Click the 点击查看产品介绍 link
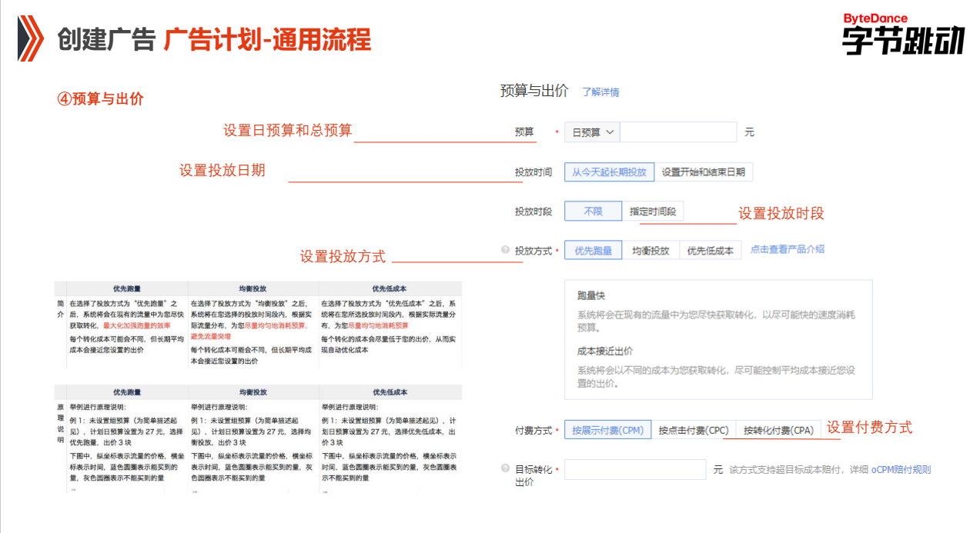980x533 pixels. pyautogui.click(x=786, y=250)
